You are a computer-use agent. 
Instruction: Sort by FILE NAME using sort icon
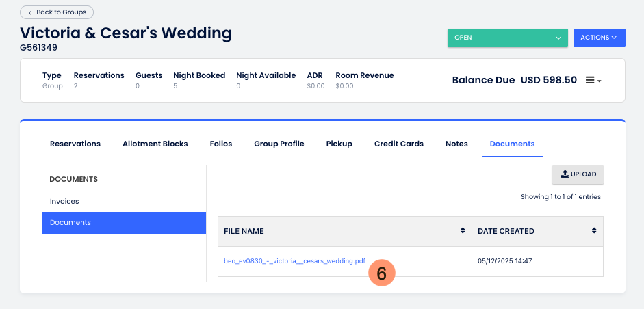click(x=463, y=231)
